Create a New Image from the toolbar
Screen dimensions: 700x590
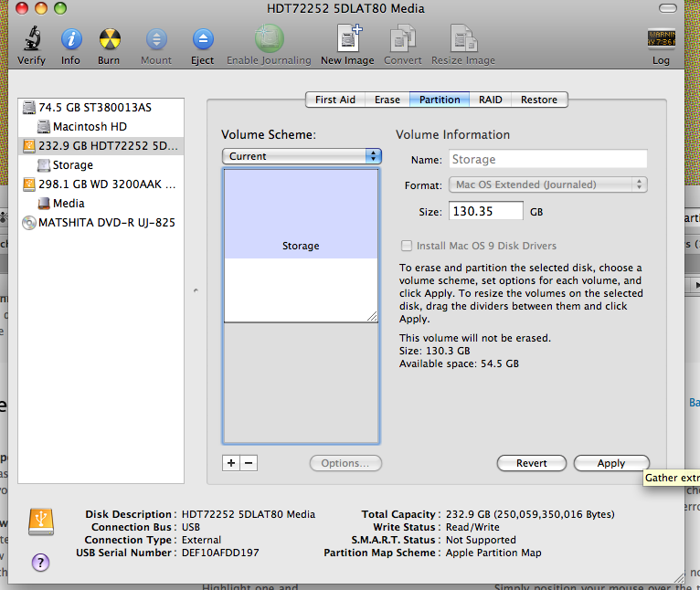pos(347,41)
